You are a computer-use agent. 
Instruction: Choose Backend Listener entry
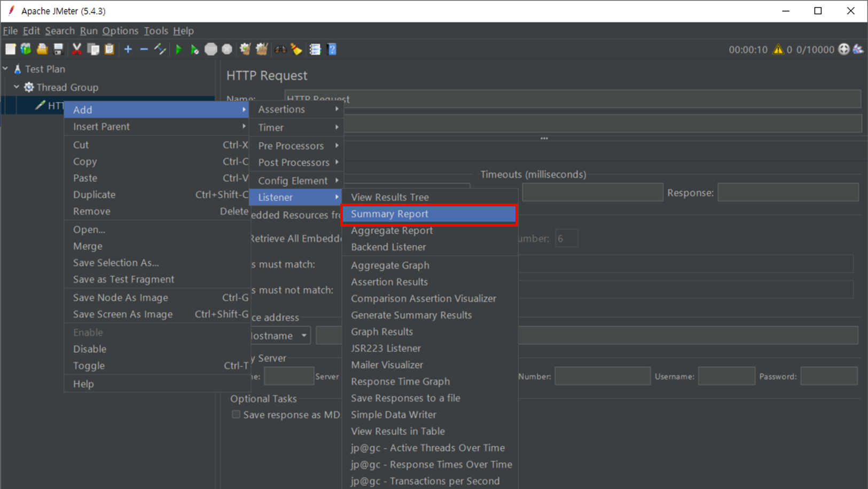[x=429, y=247]
